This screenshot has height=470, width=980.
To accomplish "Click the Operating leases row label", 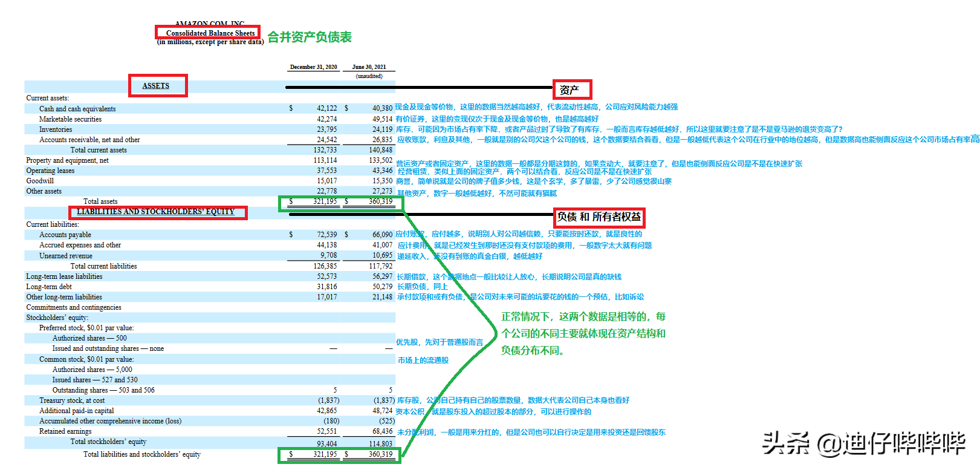I will (x=50, y=171).
